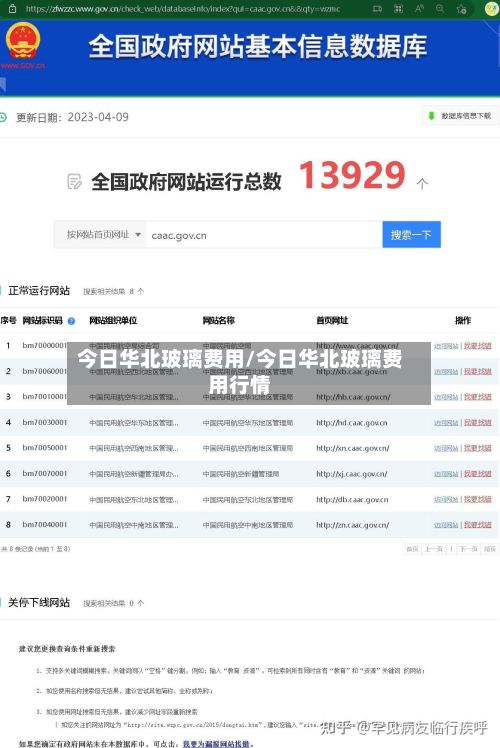Click the blue help icon beside 网站标识码
Viewport: 500px width, 748px height.
(x=72, y=321)
